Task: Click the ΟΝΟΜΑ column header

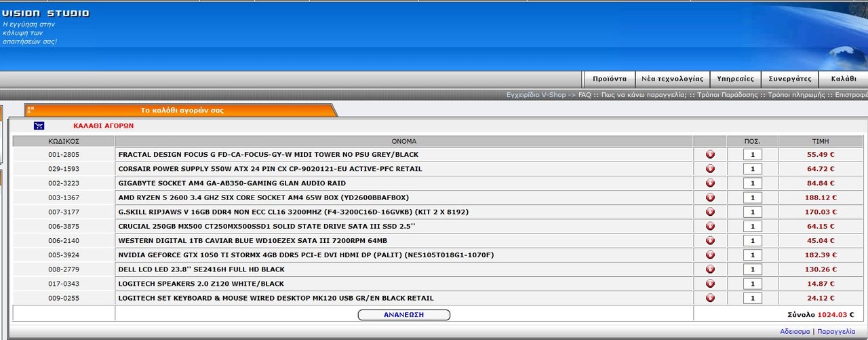Action: click(x=404, y=141)
